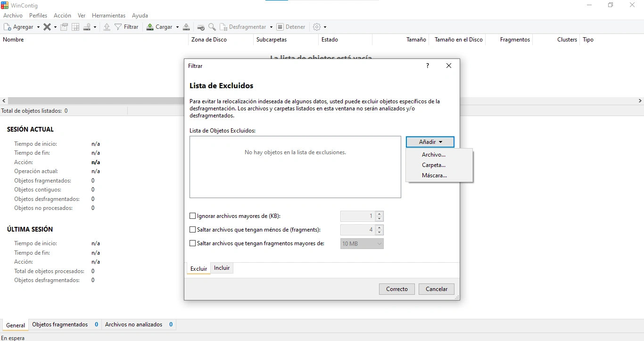Expand the Desfragmentar dropdown arrow
The width and height of the screenshot is (644, 341).
(271, 27)
